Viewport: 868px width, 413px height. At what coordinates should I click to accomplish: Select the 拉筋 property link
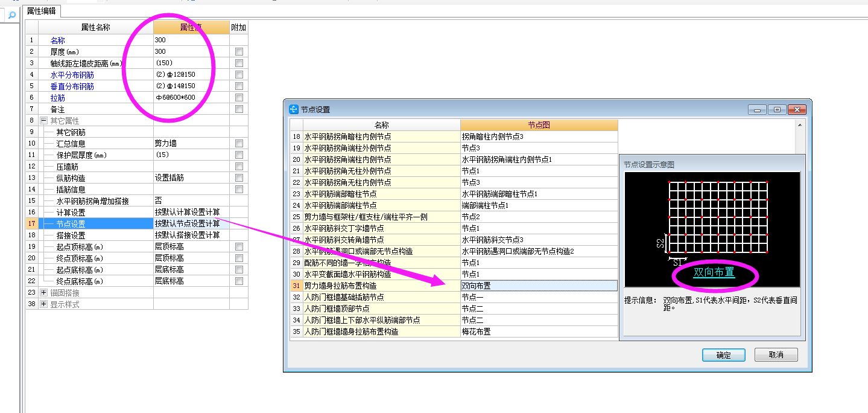(58, 97)
